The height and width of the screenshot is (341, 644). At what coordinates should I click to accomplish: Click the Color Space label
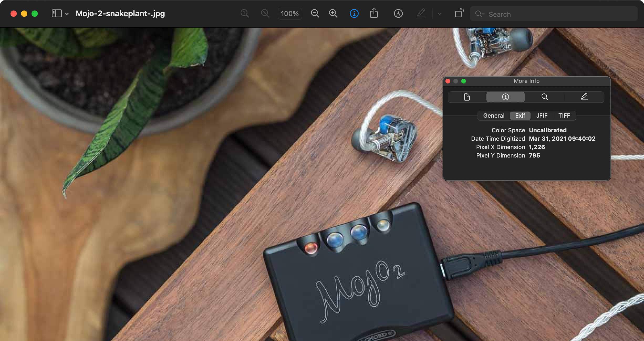coord(508,130)
